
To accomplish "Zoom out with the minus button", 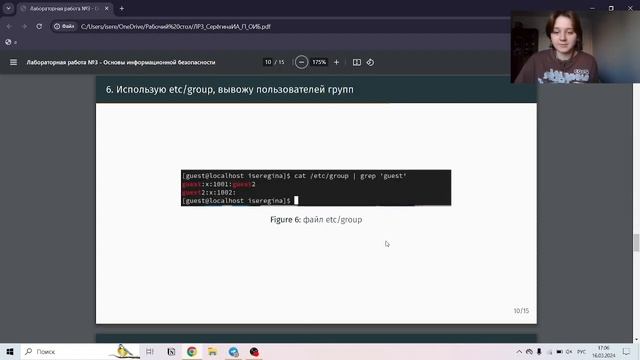I will 301,62.
